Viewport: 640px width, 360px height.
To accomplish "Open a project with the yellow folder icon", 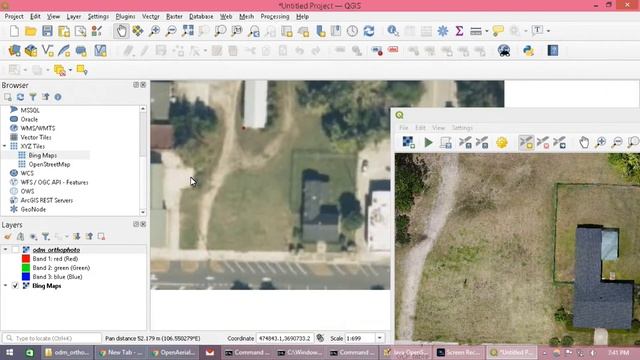I will (31, 31).
